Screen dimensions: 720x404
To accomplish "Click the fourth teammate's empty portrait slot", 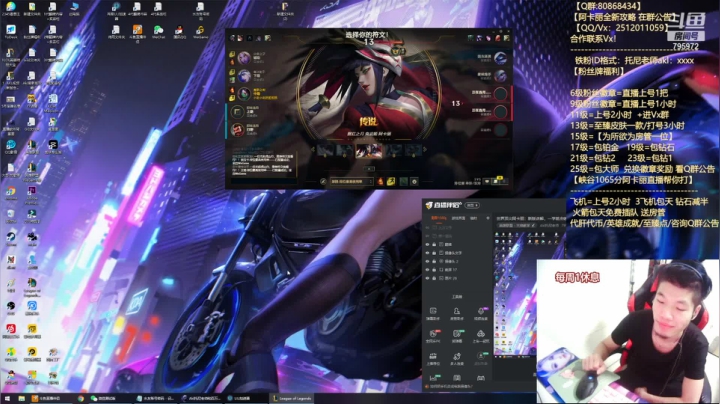I will tap(237, 112).
